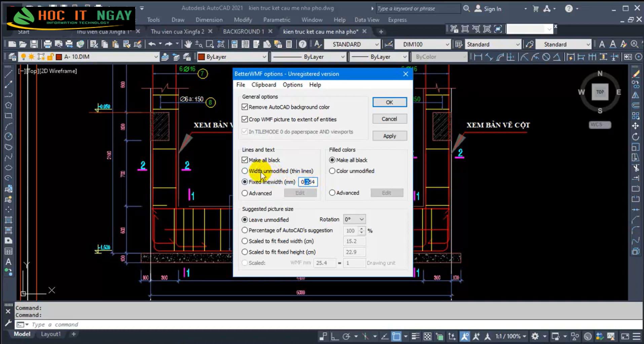Viewport: 644px width, 344px height.
Task: Uncheck Remove AutoCAD background color
Action: pyautogui.click(x=245, y=107)
